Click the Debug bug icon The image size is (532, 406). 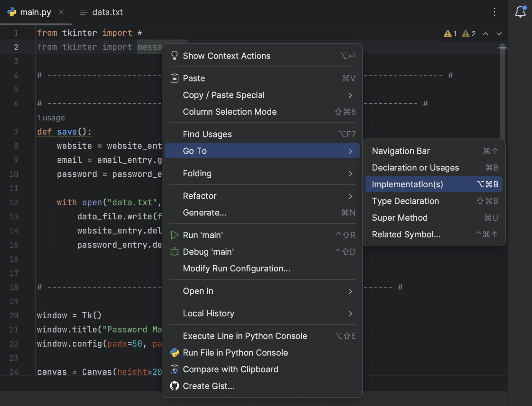pos(175,252)
